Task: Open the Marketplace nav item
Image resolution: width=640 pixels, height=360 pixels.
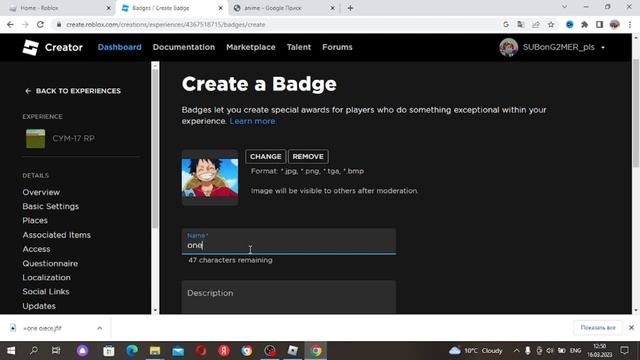Action: (251, 47)
